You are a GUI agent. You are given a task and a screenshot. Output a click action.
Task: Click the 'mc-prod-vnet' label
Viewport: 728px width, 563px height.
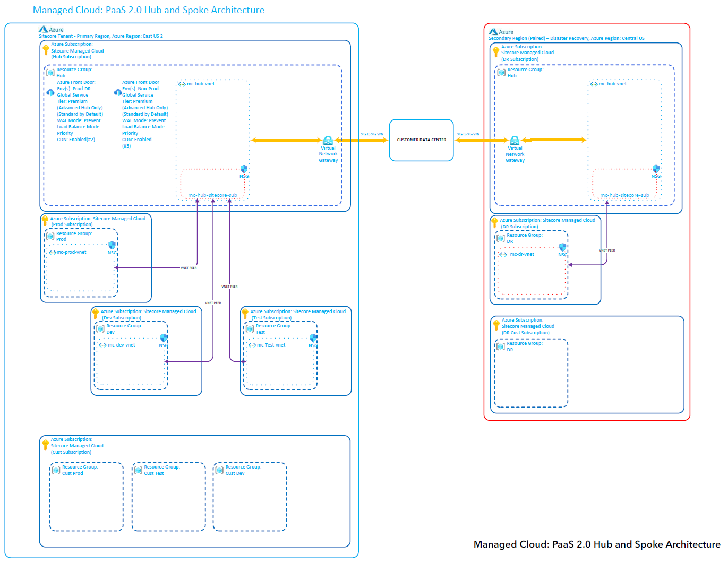[x=72, y=252]
